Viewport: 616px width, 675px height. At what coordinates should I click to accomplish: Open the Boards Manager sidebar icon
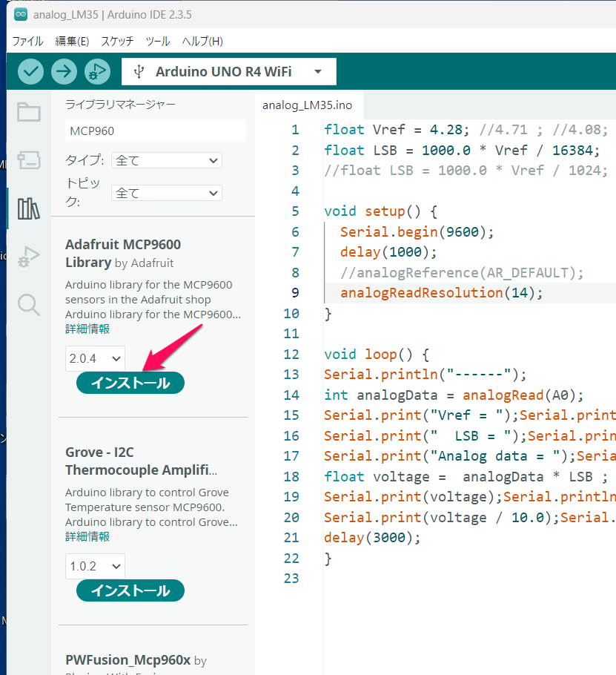[29, 160]
